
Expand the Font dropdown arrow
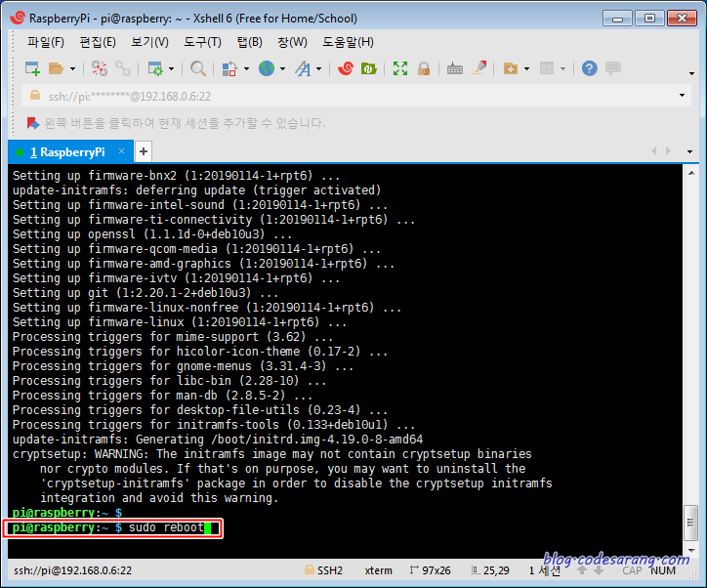pyautogui.click(x=318, y=69)
